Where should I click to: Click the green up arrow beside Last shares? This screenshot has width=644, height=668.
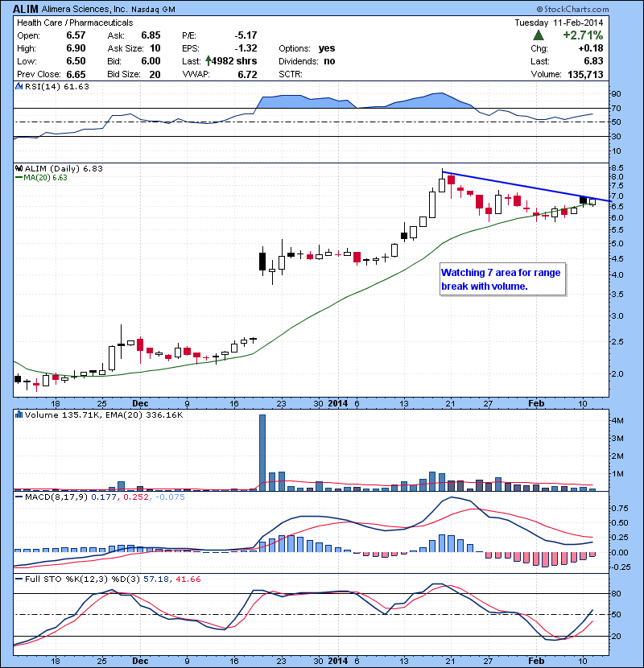coord(208,60)
